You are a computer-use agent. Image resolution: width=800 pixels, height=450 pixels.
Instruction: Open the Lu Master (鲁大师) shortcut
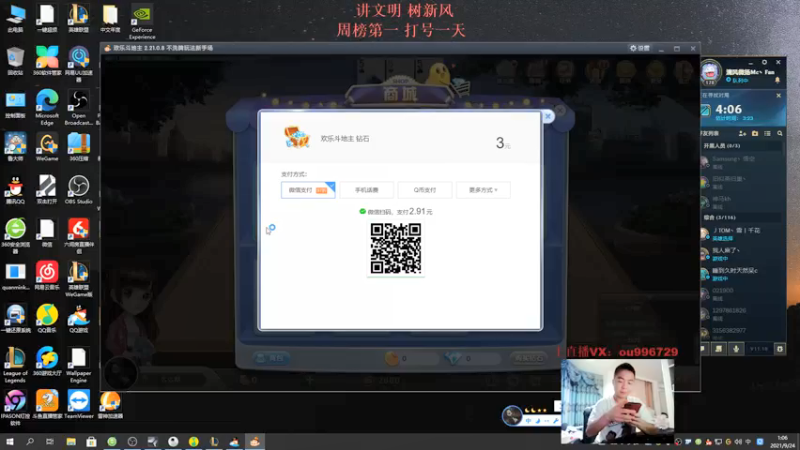coord(15,147)
